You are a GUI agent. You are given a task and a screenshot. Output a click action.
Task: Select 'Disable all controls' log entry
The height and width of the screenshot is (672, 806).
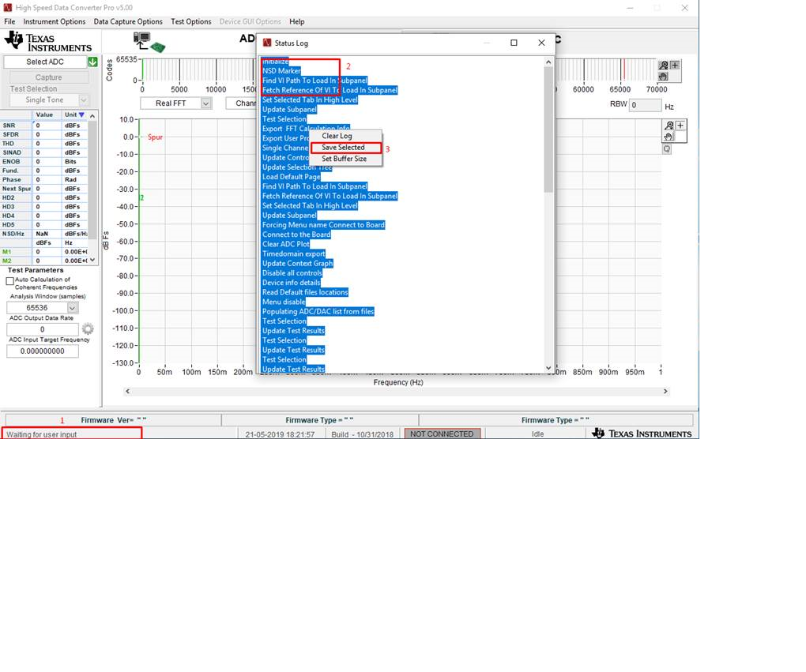coord(292,272)
